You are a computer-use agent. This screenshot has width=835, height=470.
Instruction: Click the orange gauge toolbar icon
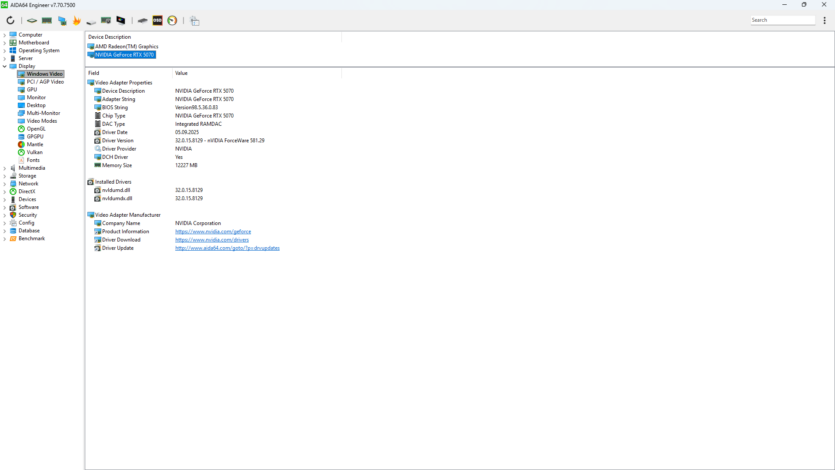pyautogui.click(x=172, y=20)
